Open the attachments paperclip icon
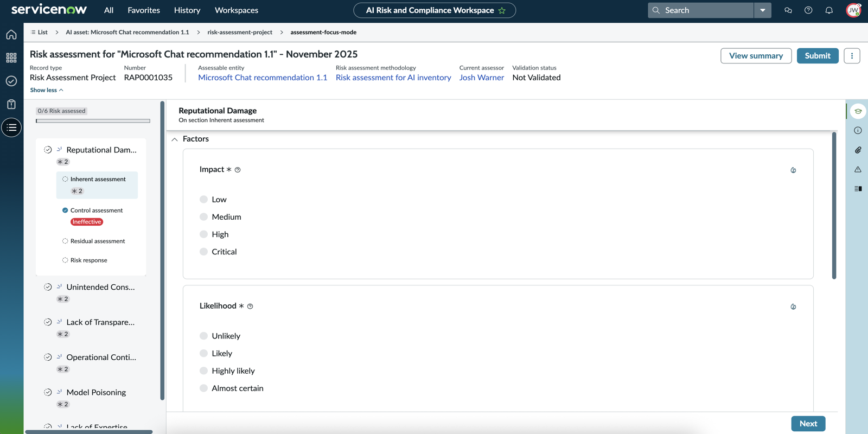Image resolution: width=868 pixels, height=434 pixels. point(858,150)
